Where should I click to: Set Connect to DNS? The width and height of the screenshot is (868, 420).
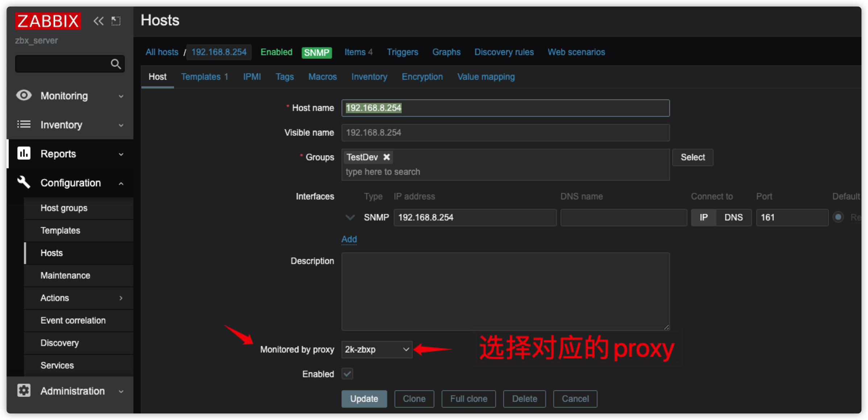pyautogui.click(x=733, y=218)
